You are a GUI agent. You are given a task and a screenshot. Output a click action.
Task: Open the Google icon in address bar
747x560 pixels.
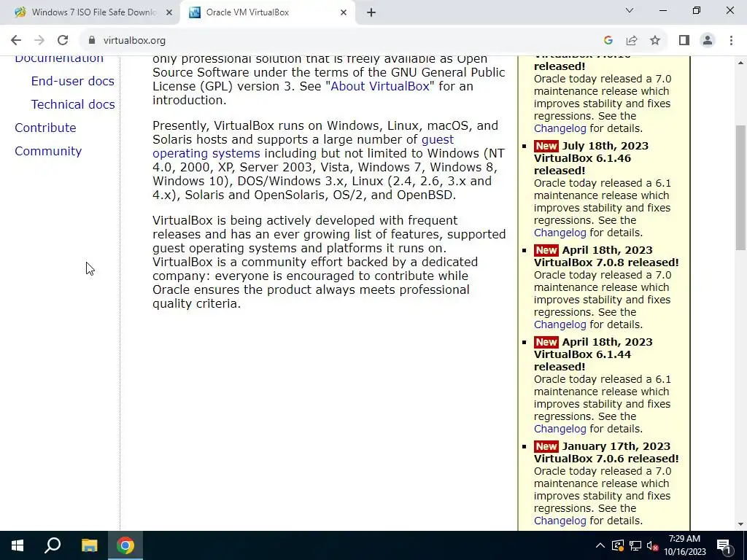pyautogui.click(x=608, y=41)
